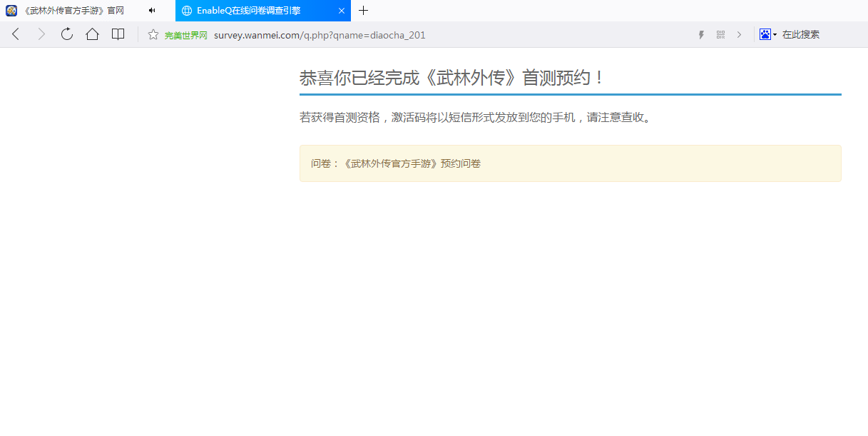Open a new tab with plus button

[363, 11]
